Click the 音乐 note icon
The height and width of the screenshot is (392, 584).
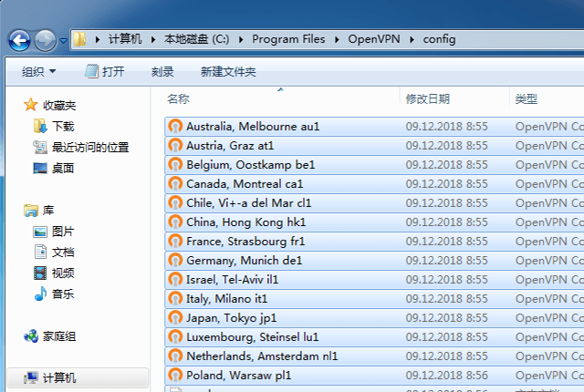[x=40, y=294]
